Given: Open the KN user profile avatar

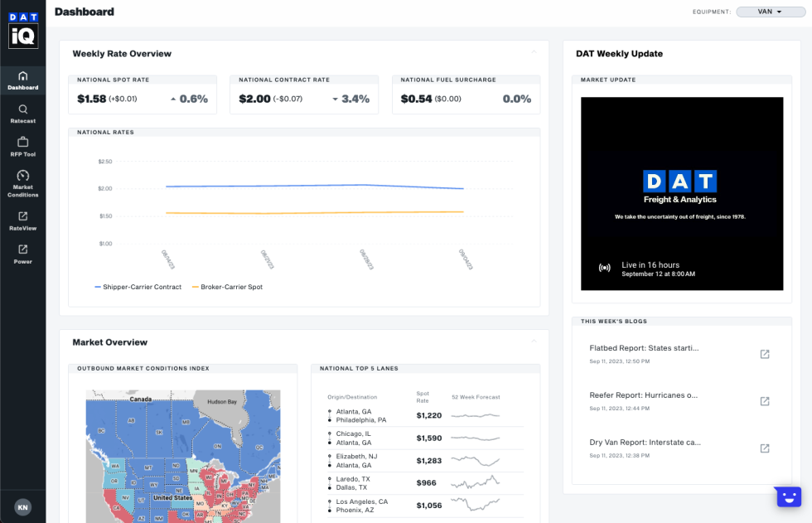Looking at the screenshot, I should pos(22,506).
